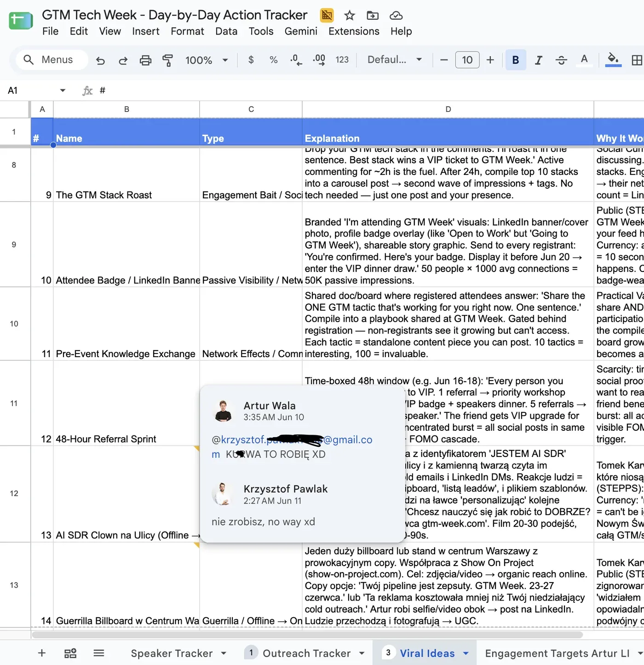The image size is (644, 665).
Task: Open the borders tool
Action: coord(637,60)
